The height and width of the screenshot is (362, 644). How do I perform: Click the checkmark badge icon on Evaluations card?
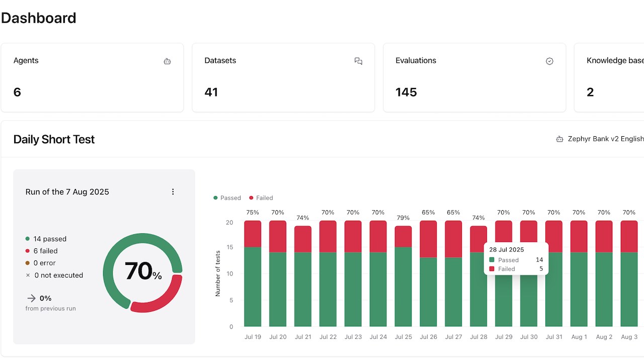click(549, 61)
